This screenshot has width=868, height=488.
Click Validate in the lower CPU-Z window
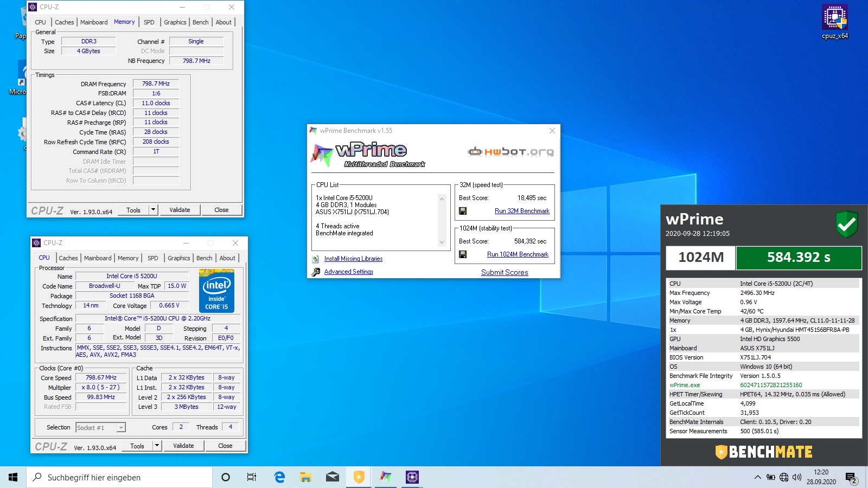coord(183,446)
